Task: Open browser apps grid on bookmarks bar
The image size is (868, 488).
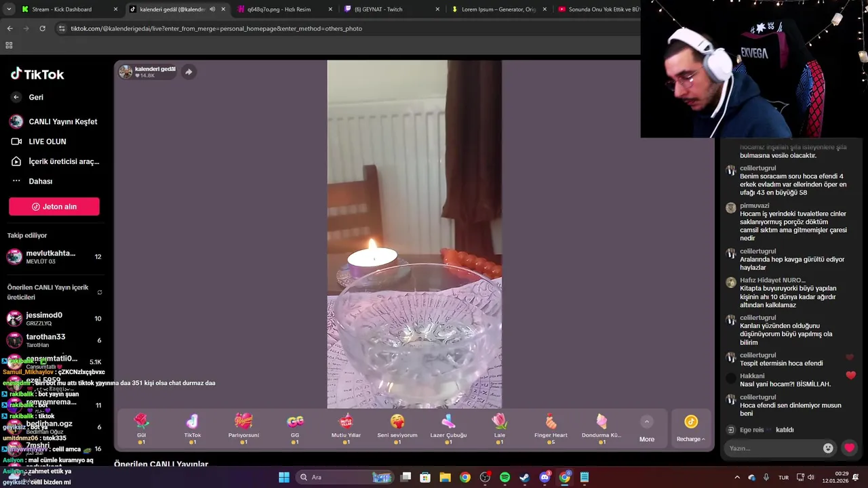Action: (9, 45)
